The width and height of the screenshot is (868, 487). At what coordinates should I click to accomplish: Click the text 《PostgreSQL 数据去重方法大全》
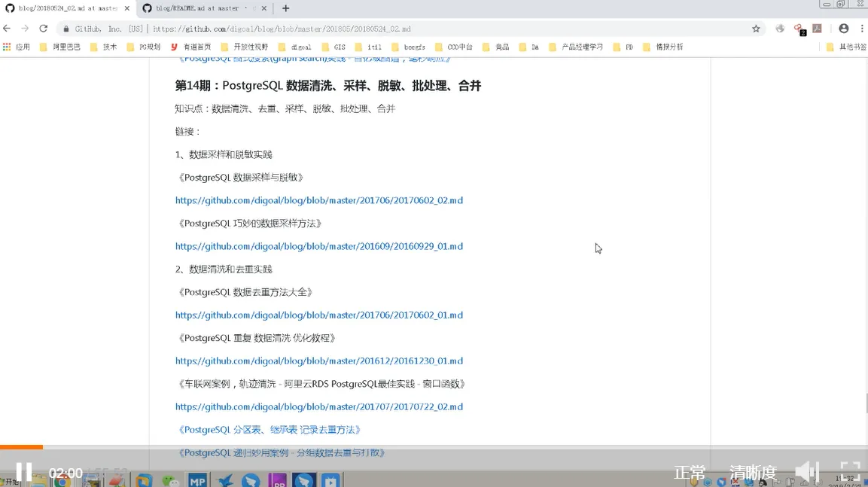(x=245, y=292)
